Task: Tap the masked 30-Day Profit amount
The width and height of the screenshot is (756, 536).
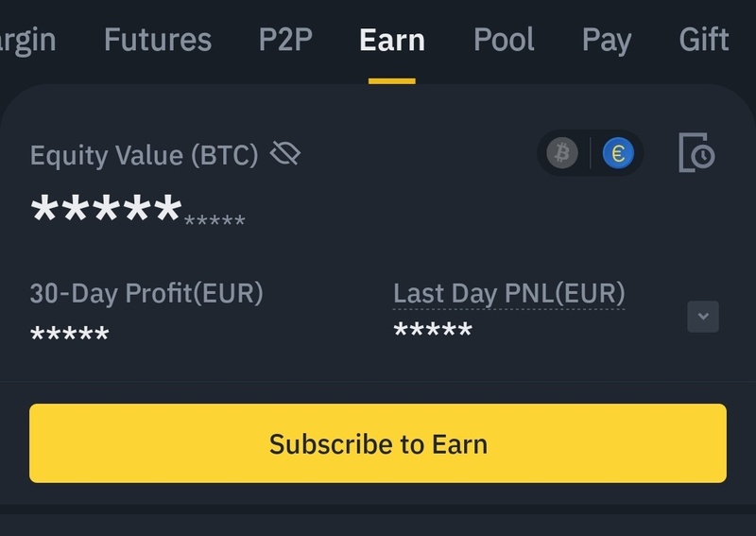Action: click(70, 335)
